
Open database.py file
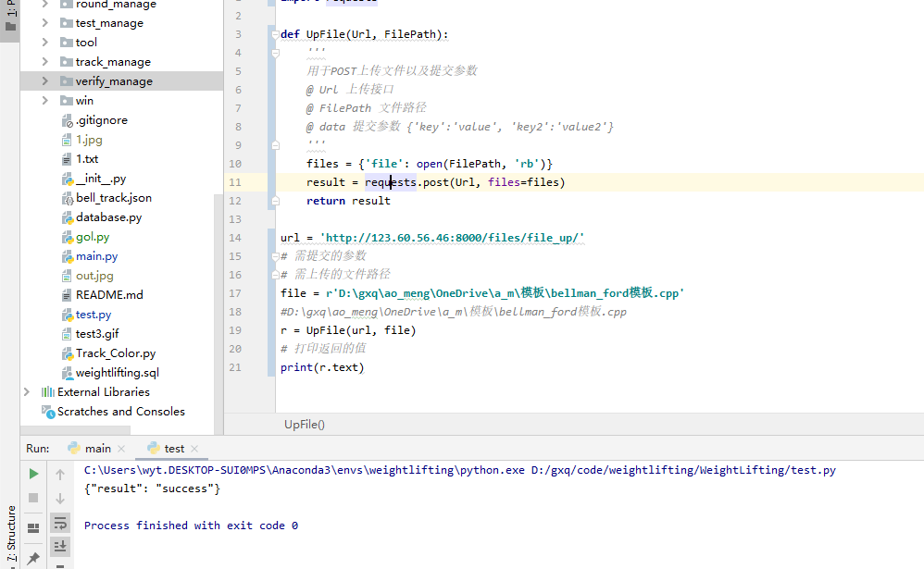109,217
